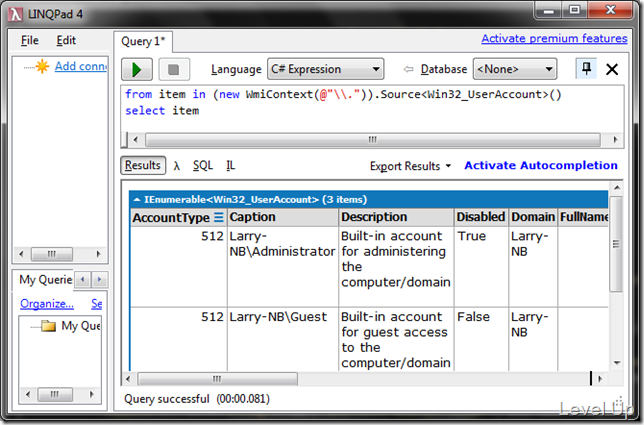Open the File menu
This screenshot has width=644, height=425.
[30, 40]
